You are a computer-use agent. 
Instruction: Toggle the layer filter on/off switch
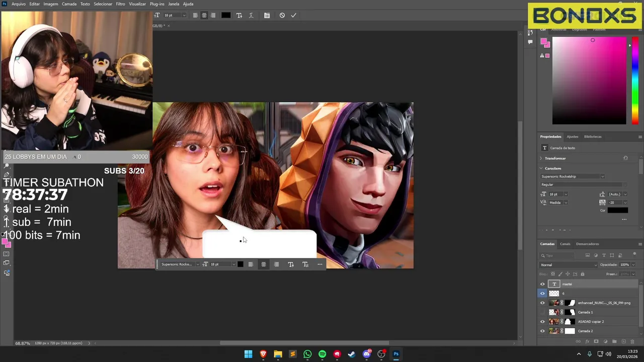[634, 254]
